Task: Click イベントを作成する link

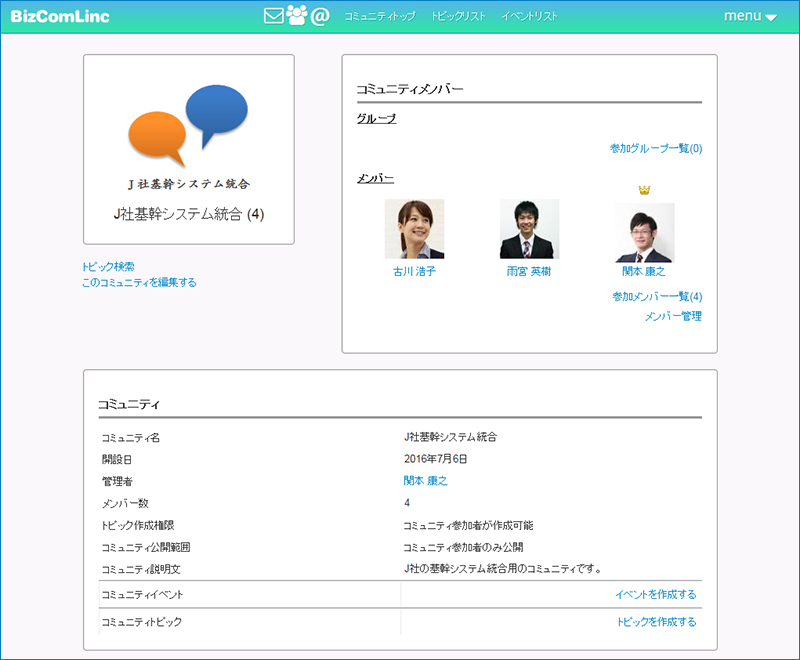Action: pyautogui.click(x=655, y=595)
